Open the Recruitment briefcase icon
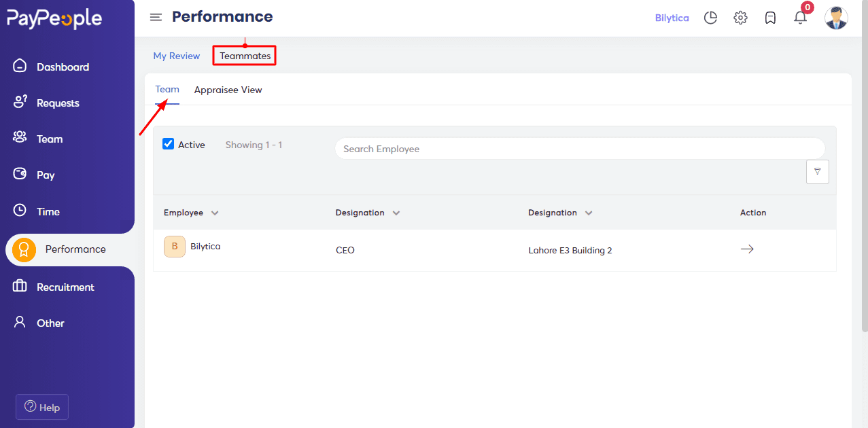Screen dimensions: 868x428 coord(20,286)
